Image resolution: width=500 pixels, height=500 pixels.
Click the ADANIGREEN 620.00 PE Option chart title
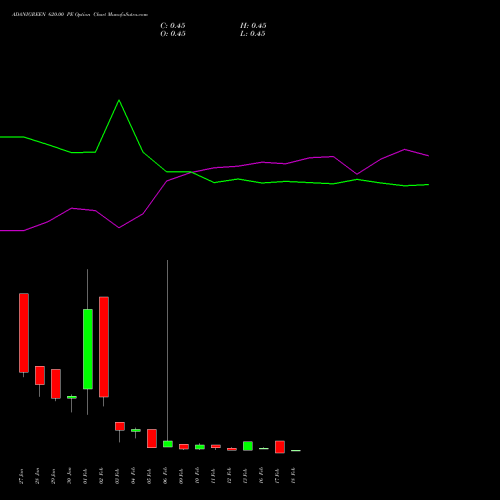(80, 15)
